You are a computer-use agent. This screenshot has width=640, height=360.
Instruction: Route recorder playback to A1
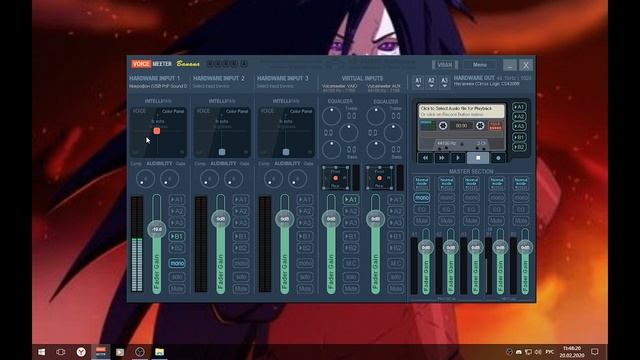click(519, 107)
